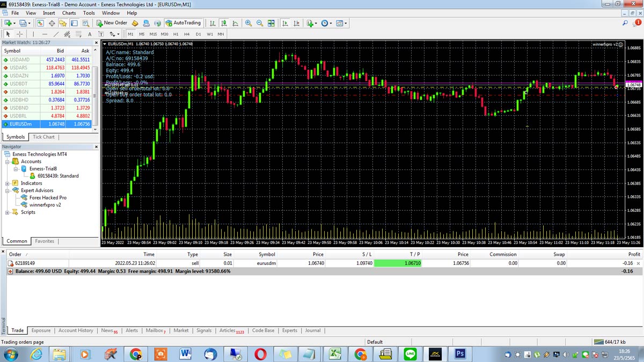
Task: Switch chart to candlesticks mode
Action: [224, 23]
